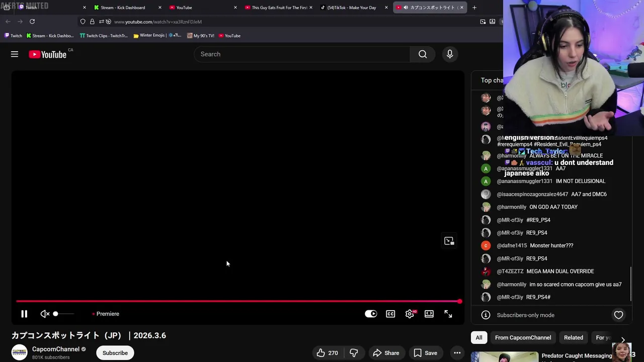Seek along the red progress bar
The height and width of the screenshot is (362, 644).
click(237, 301)
